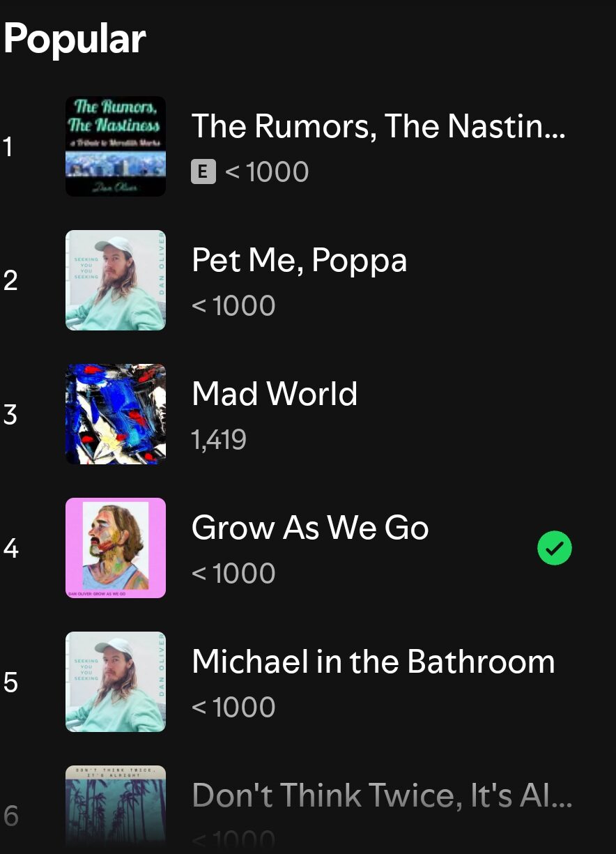
Task: Click track number 5 beside Michael in the Bathroom
Action: 10,683
